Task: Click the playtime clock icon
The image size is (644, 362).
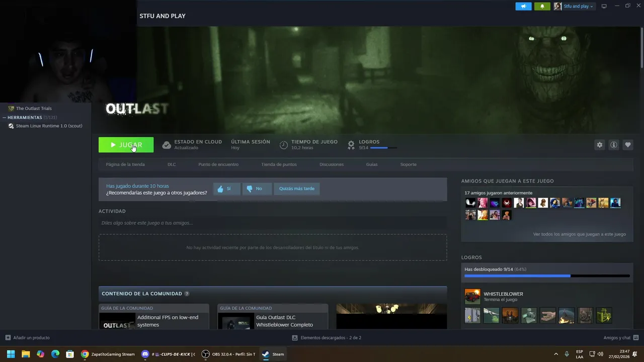Action: (284, 145)
